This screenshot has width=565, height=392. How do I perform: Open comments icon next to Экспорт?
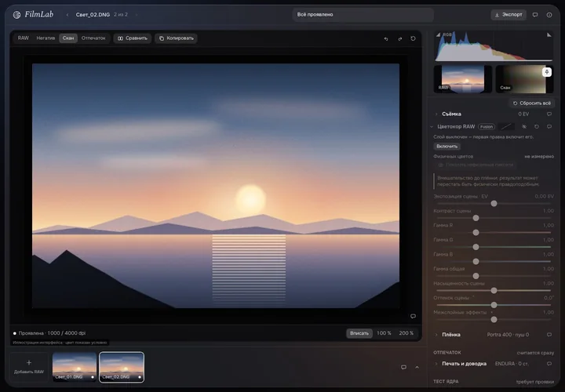click(535, 15)
